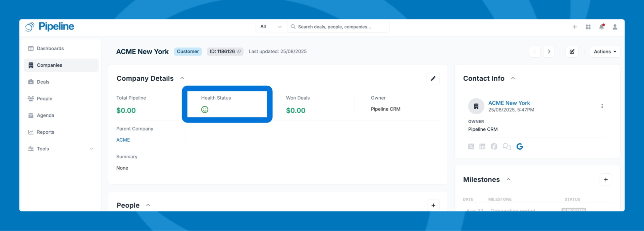Open the notifications bell
Image resolution: width=644 pixels, height=231 pixels.
tap(602, 27)
